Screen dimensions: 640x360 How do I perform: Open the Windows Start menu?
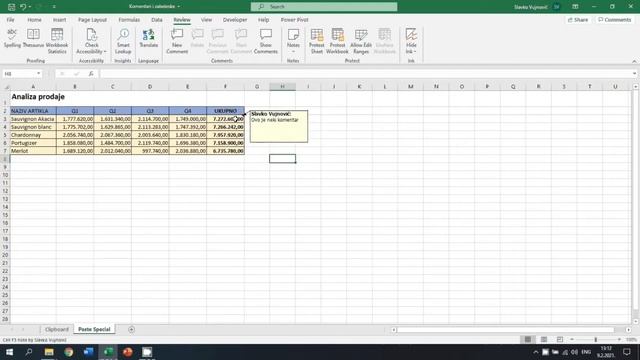[9, 352]
